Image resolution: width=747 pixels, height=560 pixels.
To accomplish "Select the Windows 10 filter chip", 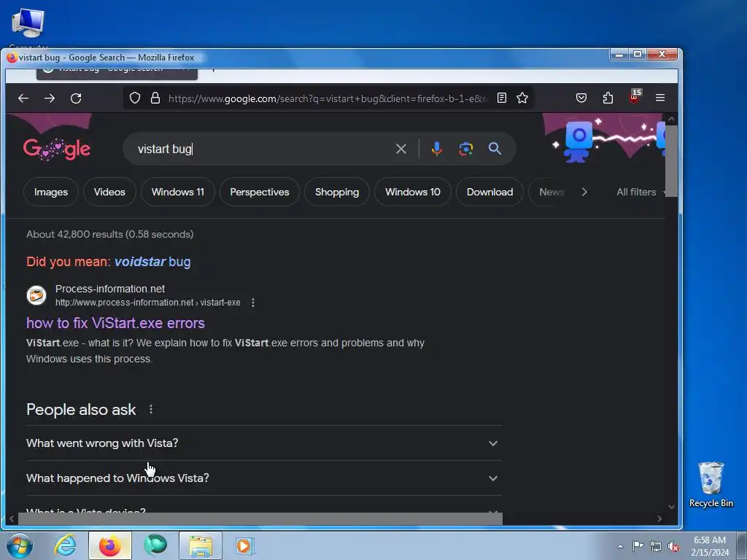I will point(413,192).
